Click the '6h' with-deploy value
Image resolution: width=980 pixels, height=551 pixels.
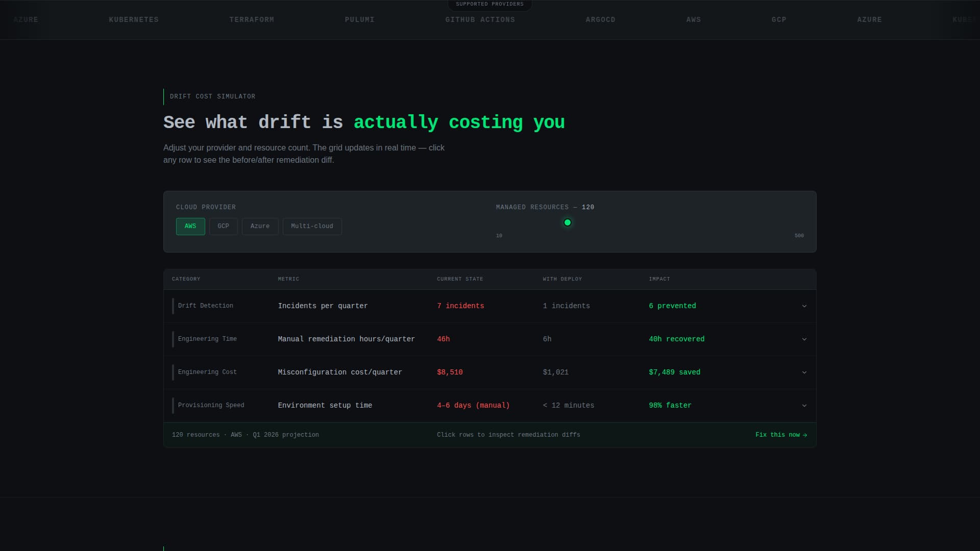tap(547, 339)
